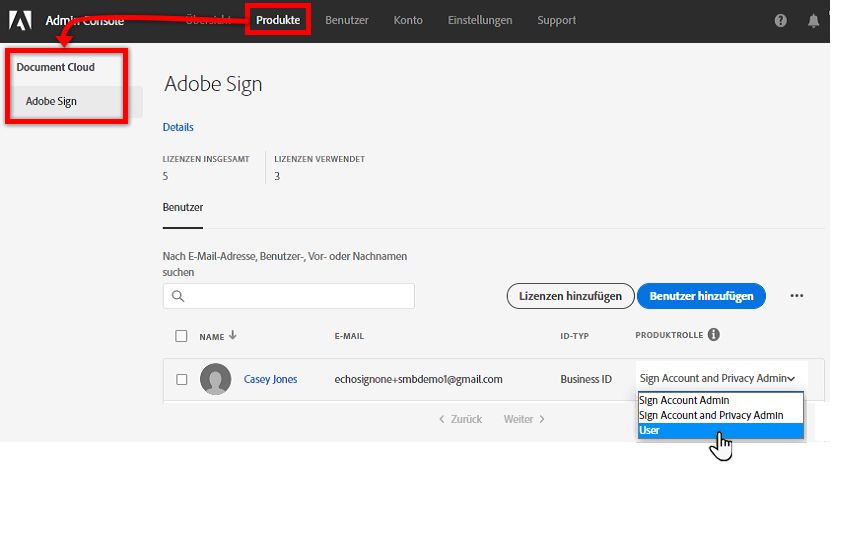The image size is (856, 536).
Task: Tick the Casey Jones row checkbox
Action: click(x=182, y=379)
